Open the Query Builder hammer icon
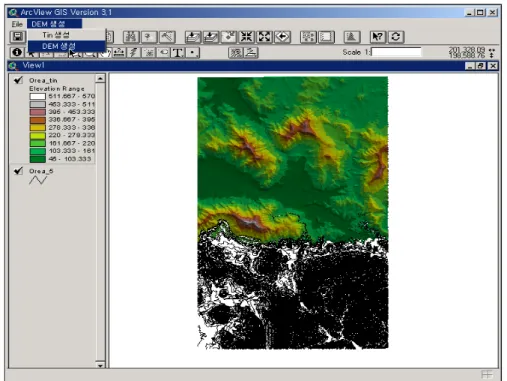The image size is (507, 381). click(x=167, y=37)
